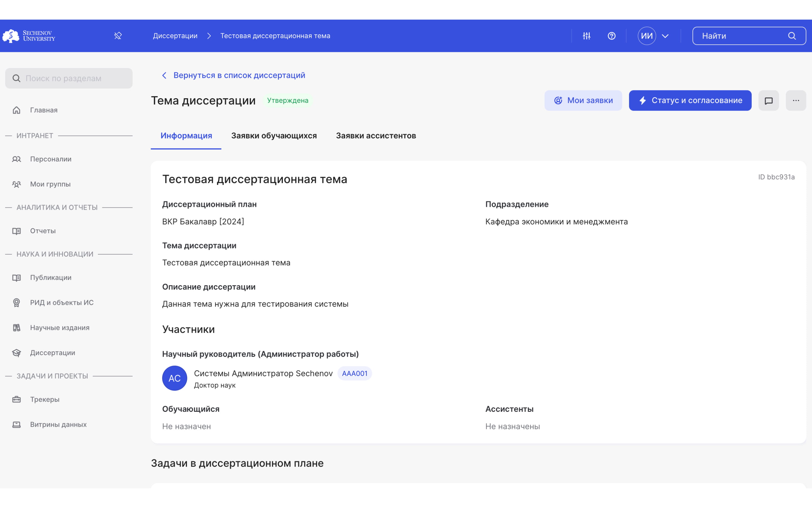Click the magnifier icon in Найти field

792,36
